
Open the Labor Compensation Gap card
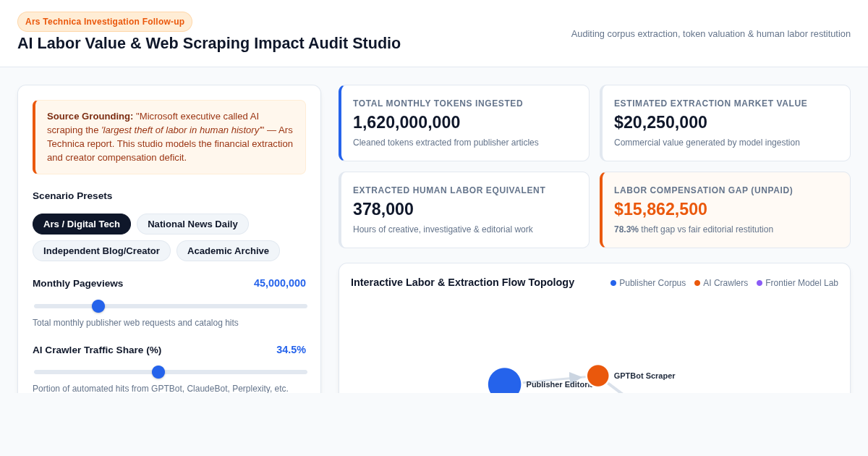(x=725, y=210)
